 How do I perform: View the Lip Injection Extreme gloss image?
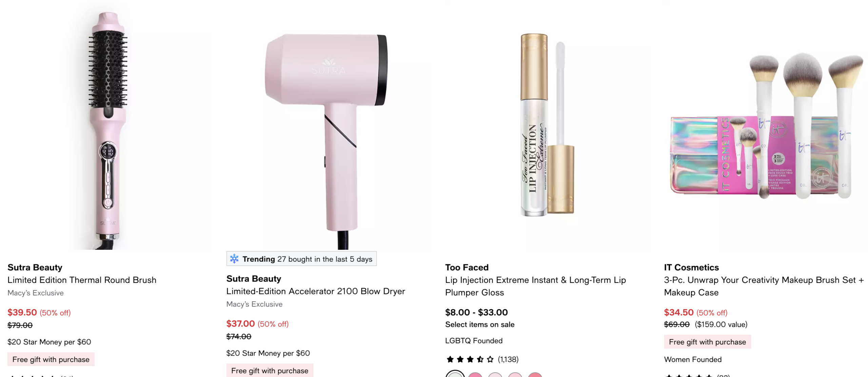pos(547,126)
